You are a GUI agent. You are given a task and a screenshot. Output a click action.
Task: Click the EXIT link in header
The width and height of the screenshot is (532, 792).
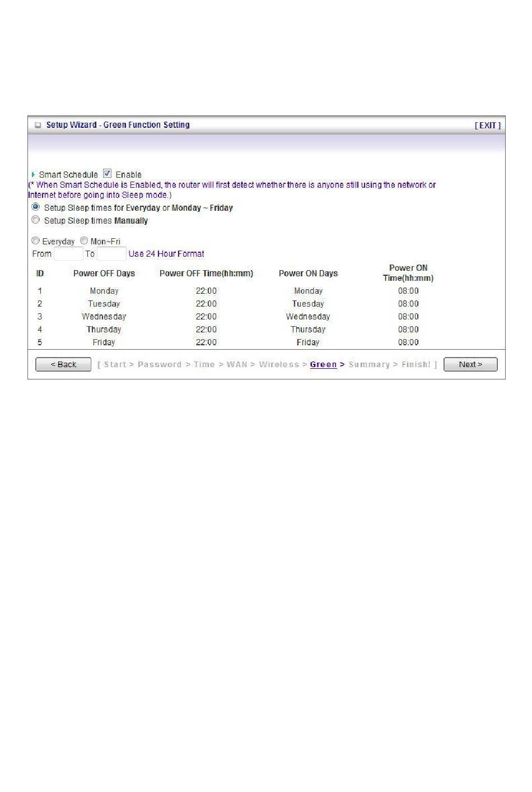coord(487,126)
